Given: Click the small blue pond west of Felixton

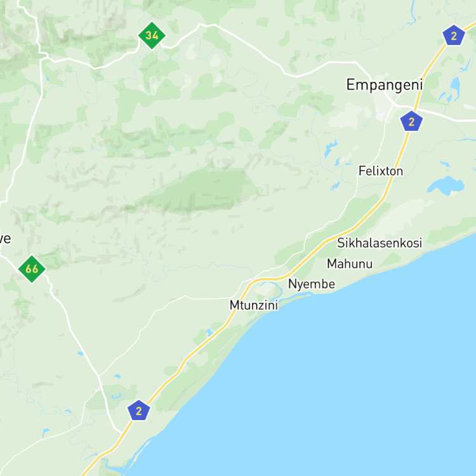Looking at the screenshot, I should (x=331, y=149).
